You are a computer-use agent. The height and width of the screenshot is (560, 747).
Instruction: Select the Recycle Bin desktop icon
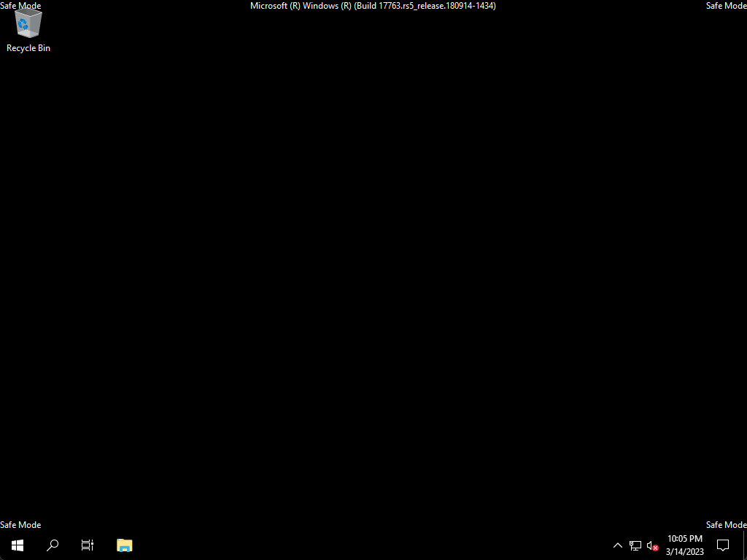(28, 31)
